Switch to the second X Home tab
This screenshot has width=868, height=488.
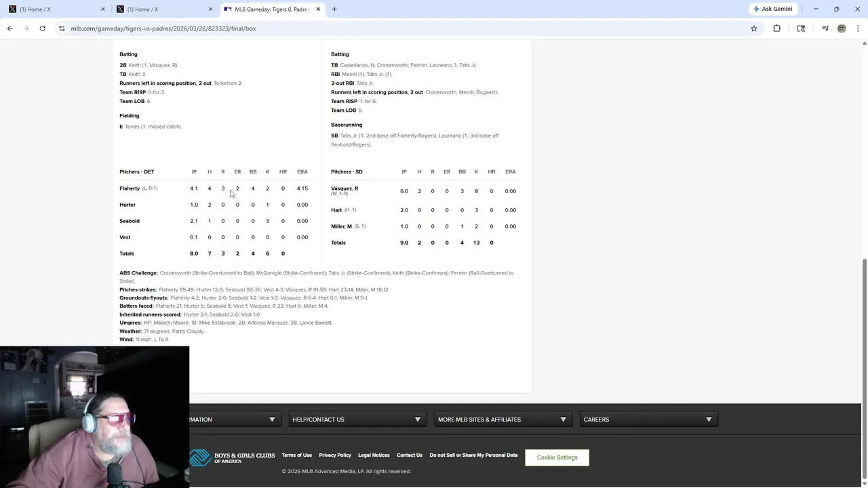[x=163, y=9]
